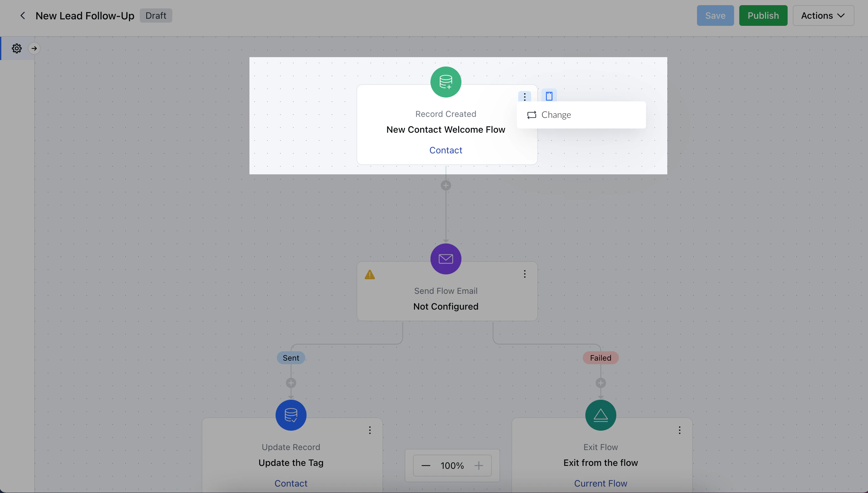Viewport: 868px width, 493px height.
Task: Click the Exit from the flow step name
Action: [x=600, y=463]
